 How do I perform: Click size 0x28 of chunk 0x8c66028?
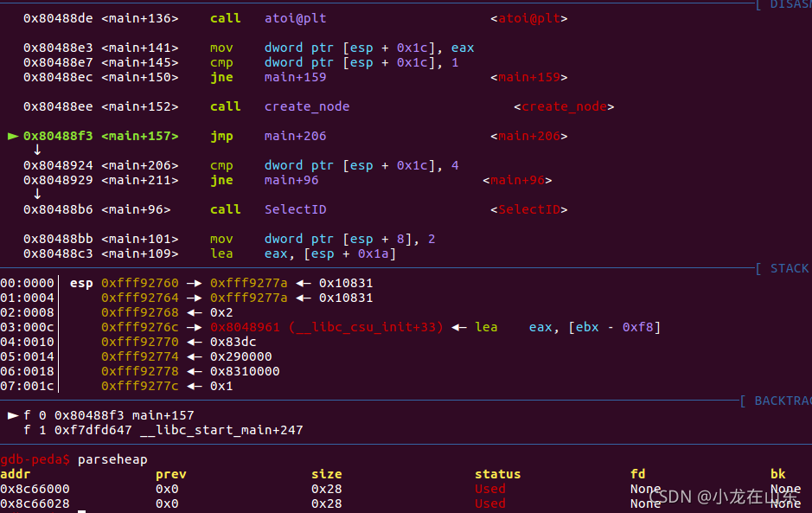327,503
